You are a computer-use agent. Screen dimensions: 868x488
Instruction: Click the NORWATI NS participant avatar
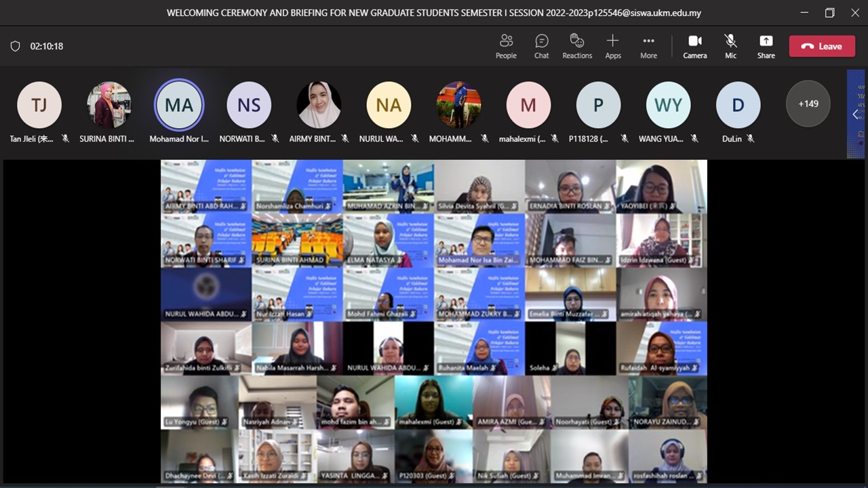[x=249, y=105]
